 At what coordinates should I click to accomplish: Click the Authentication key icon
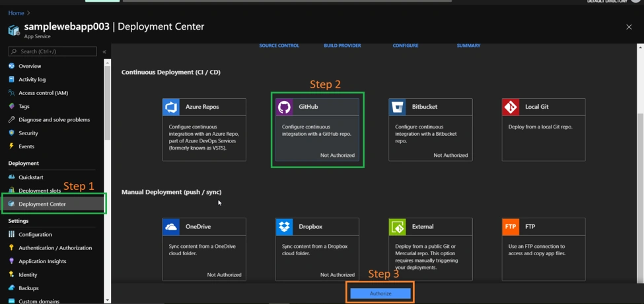click(11, 248)
